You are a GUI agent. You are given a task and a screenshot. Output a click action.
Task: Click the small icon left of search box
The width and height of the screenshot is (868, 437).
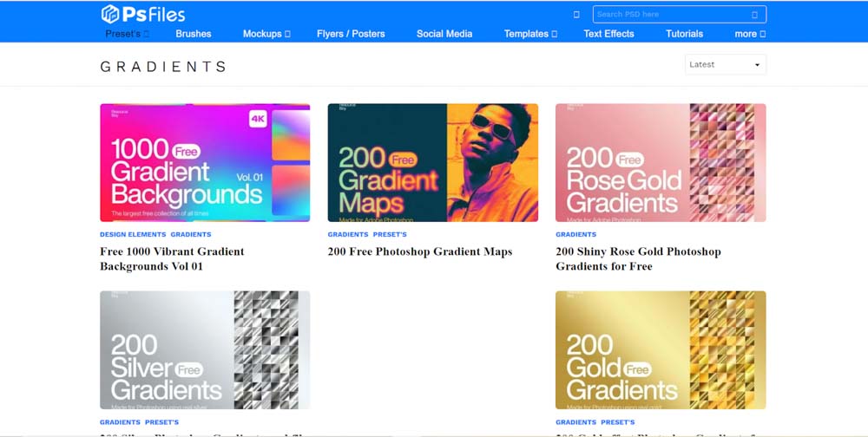click(x=576, y=15)
